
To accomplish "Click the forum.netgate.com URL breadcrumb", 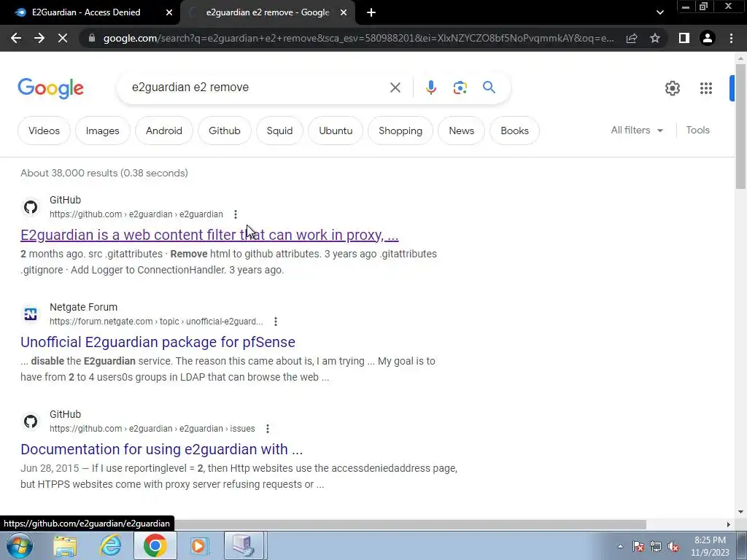I will tap(156, 322).
